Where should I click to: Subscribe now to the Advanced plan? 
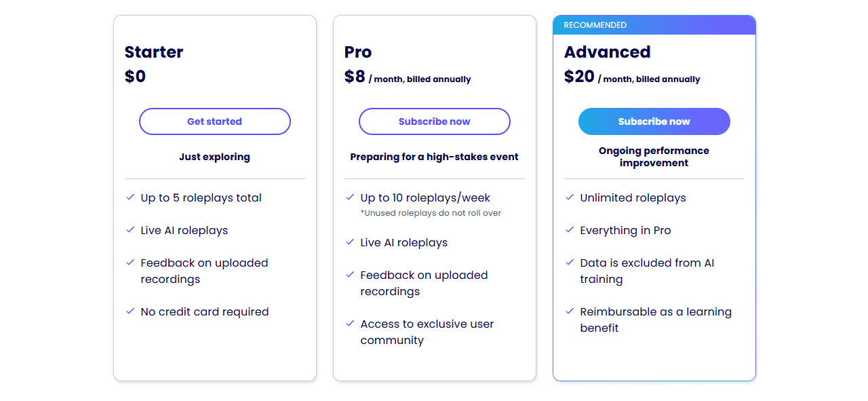pyautogui.click(x=654, y=121)
